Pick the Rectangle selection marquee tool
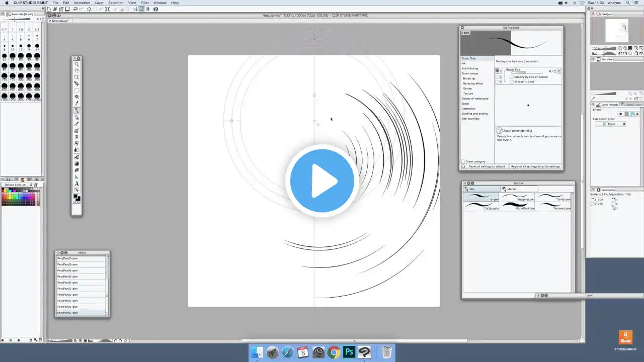 tap(76, 90)
